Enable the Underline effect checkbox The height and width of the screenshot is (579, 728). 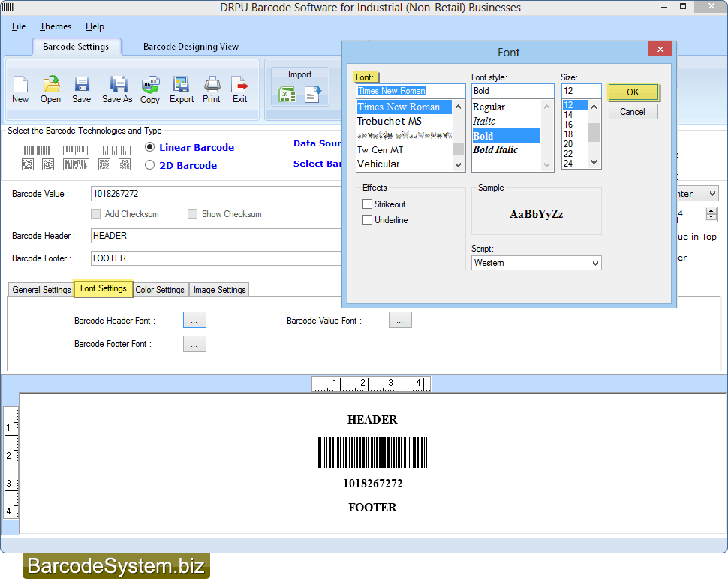[x=367, y=220]
